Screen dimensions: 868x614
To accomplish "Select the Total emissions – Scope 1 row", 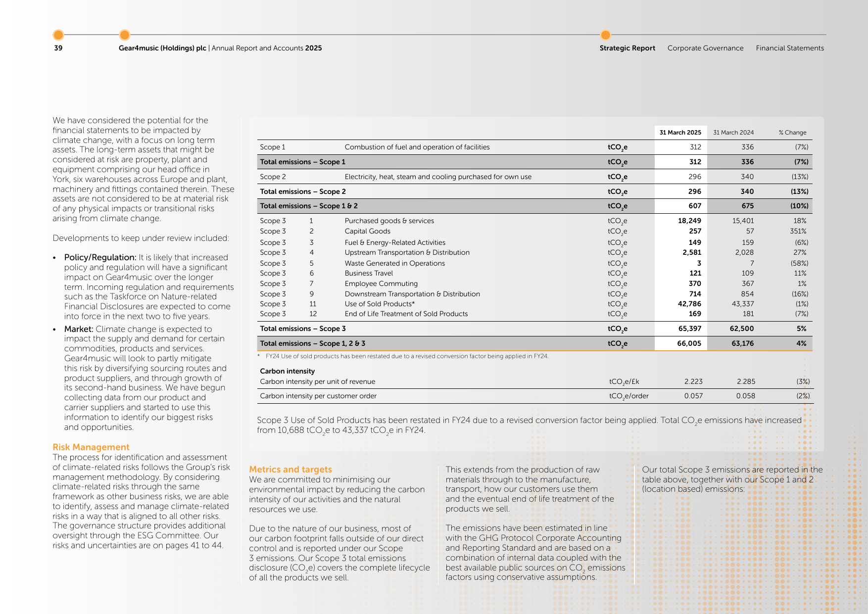I will [x=534, y=162].
